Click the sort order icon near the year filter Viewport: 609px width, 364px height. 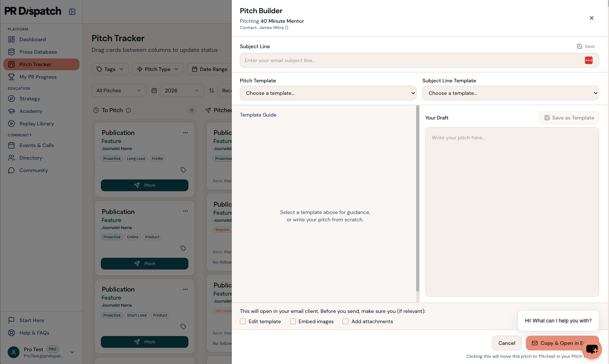pos(212,90)
